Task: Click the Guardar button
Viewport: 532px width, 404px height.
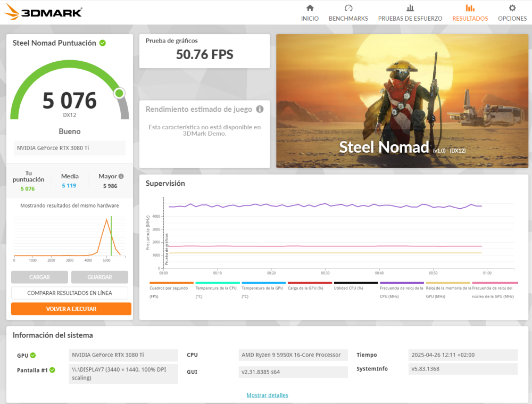Action: pyautogui.click(x=100, y=277)
